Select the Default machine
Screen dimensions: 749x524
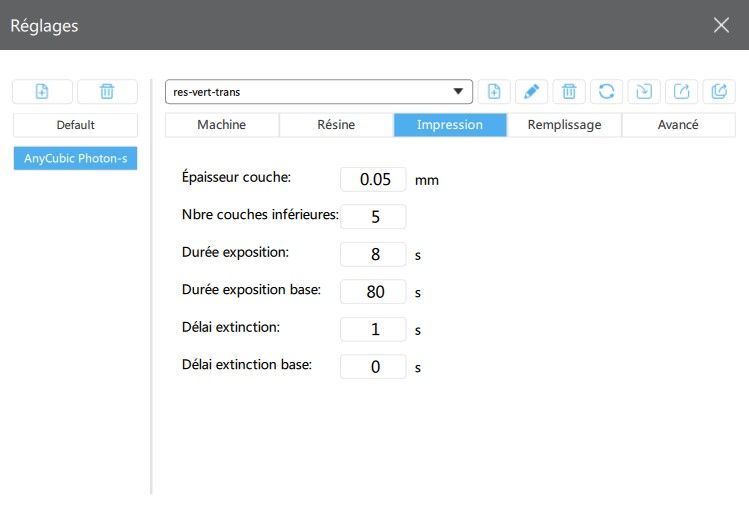[x=75, y=125]
